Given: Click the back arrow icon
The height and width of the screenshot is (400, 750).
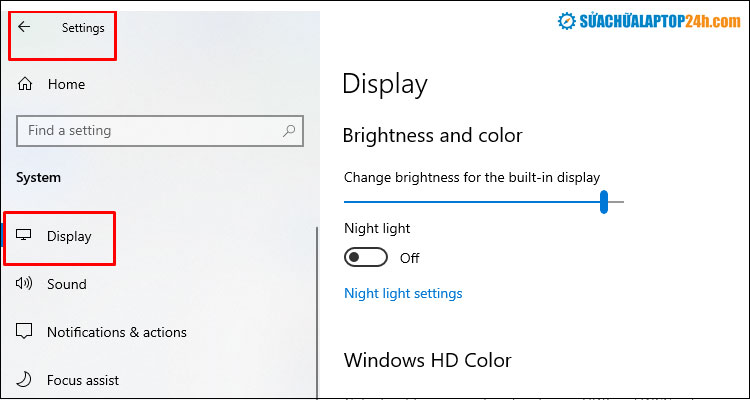Looking at the screenshot, I should (24, 28).
